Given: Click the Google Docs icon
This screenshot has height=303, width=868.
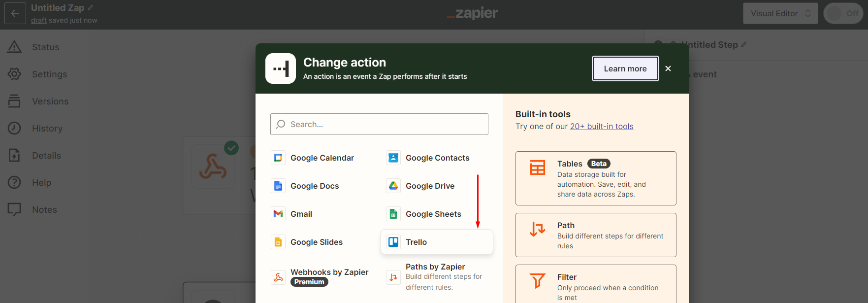Looking at the screenshot, I should pos(278,186).
